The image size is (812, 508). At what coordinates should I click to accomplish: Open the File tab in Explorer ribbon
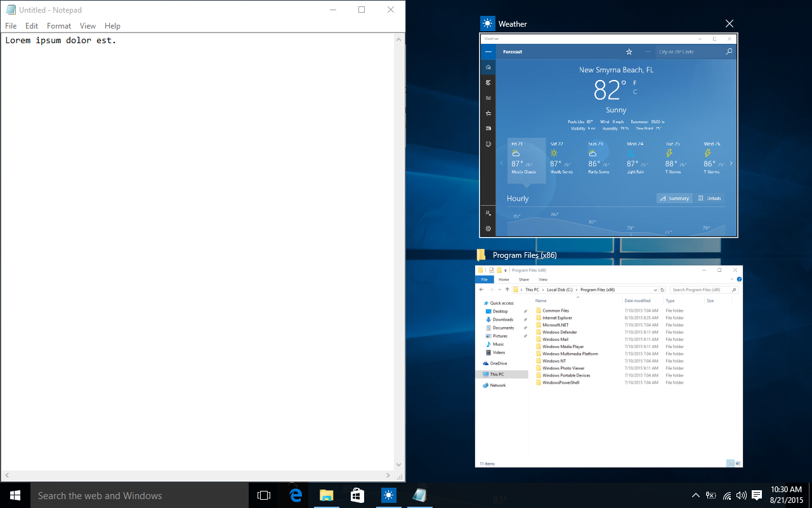[485, 279]
